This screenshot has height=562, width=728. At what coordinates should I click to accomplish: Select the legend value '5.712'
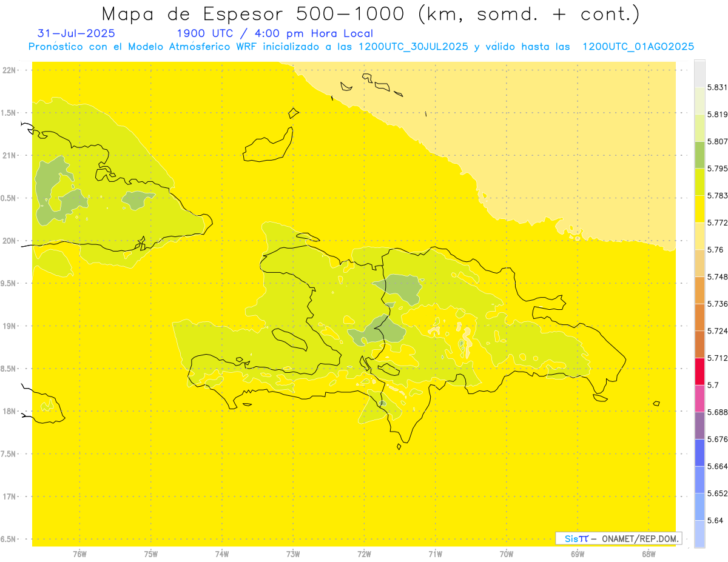tap(718, 358)
